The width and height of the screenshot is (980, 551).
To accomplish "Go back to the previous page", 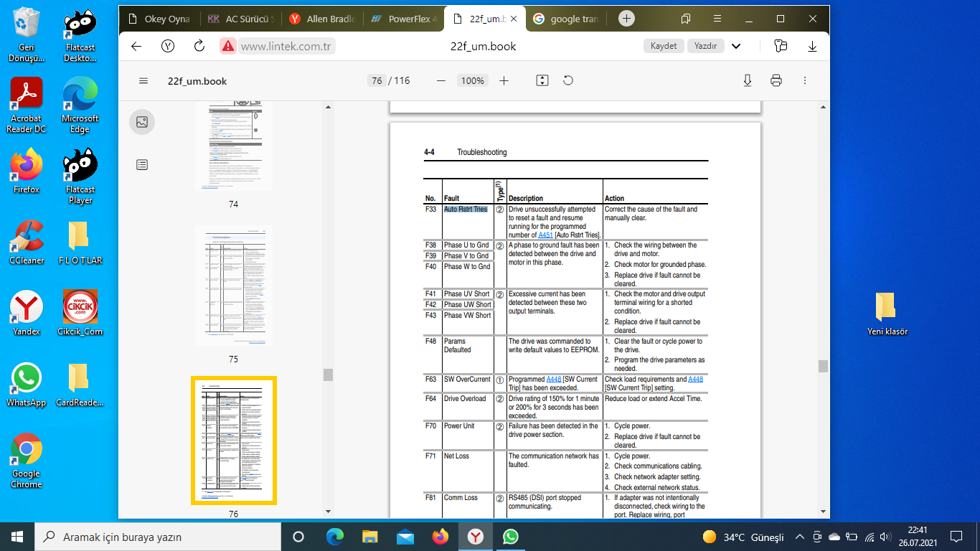I will click(136, 46).
